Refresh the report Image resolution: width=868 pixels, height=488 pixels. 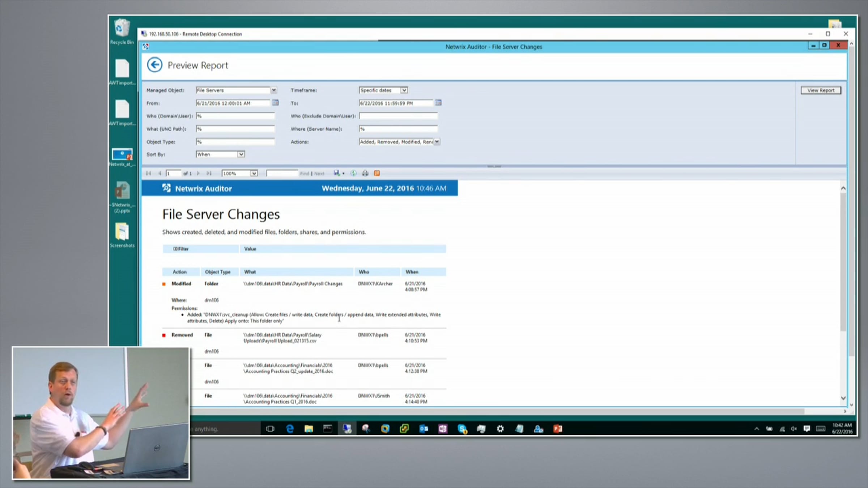click(x=353, y=174)
